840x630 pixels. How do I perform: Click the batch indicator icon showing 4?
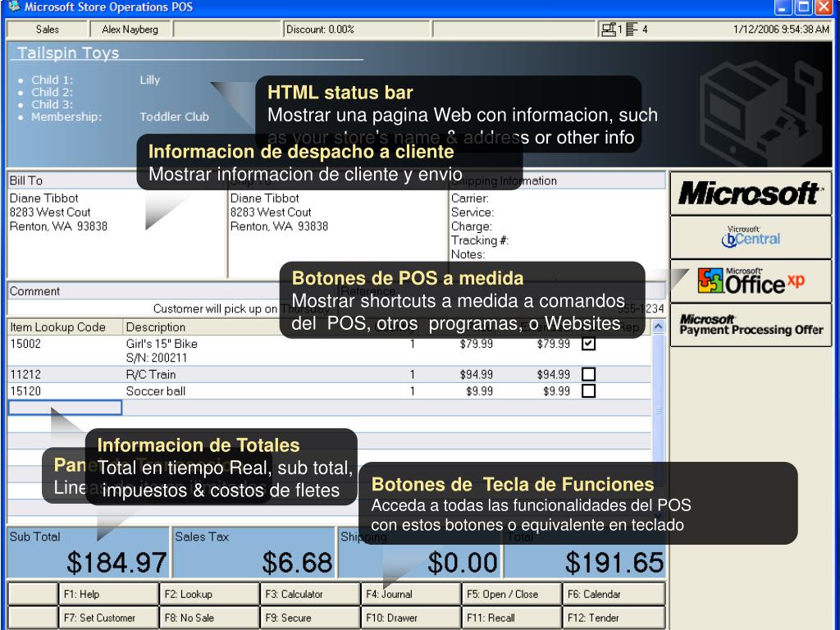[632, 30]
